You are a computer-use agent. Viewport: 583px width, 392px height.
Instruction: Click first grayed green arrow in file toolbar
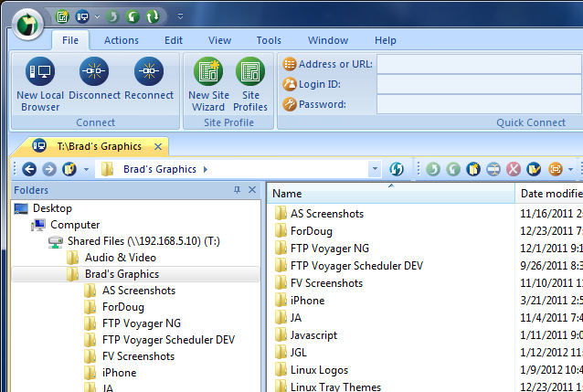tap(433, 169)
